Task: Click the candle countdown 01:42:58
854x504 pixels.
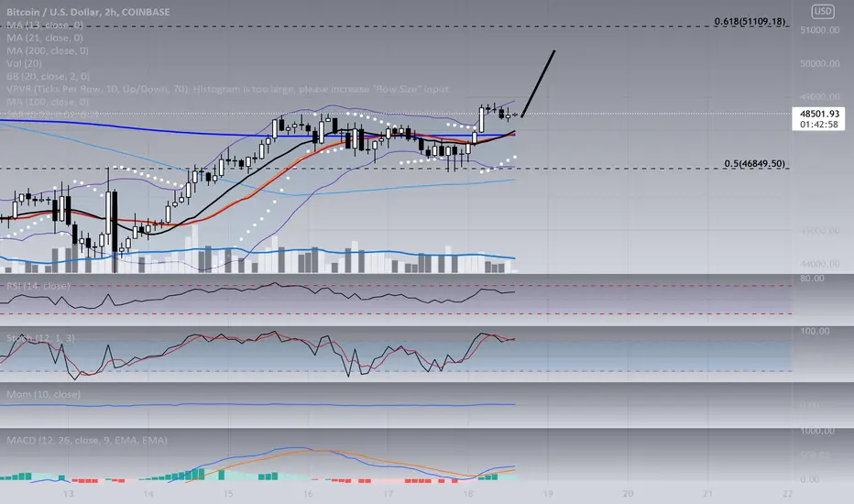Action: click(819, 125)
